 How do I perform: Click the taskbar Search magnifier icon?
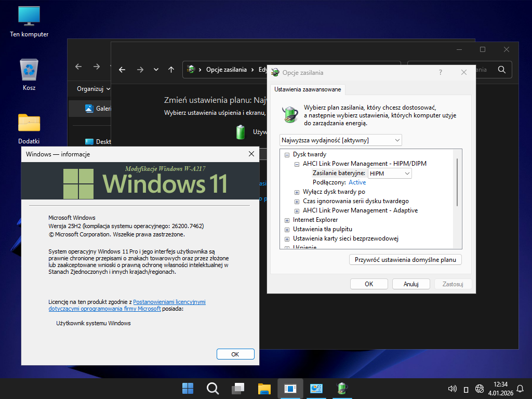(212, 389)
